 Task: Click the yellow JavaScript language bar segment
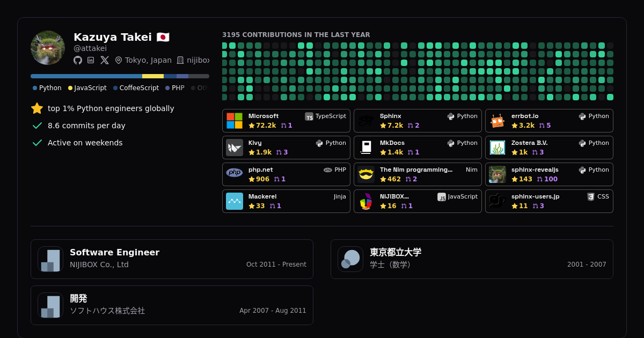pyautogui.click(x=153, y=76)
